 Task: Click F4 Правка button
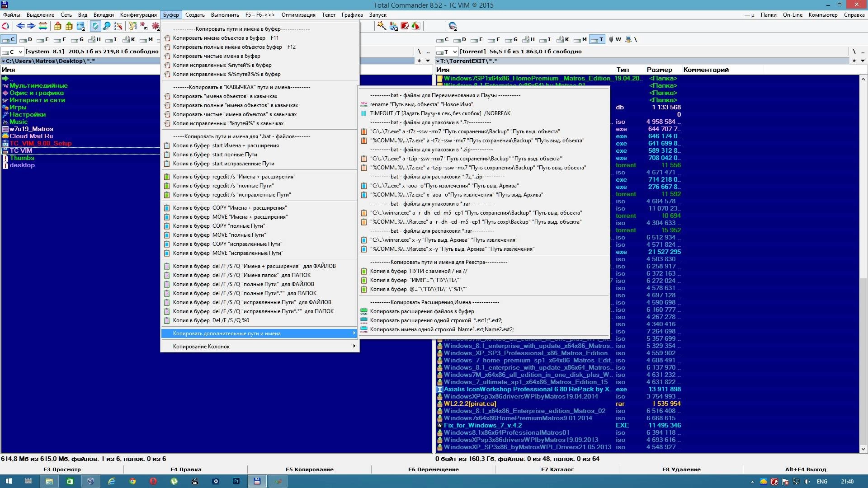[186, 469]
